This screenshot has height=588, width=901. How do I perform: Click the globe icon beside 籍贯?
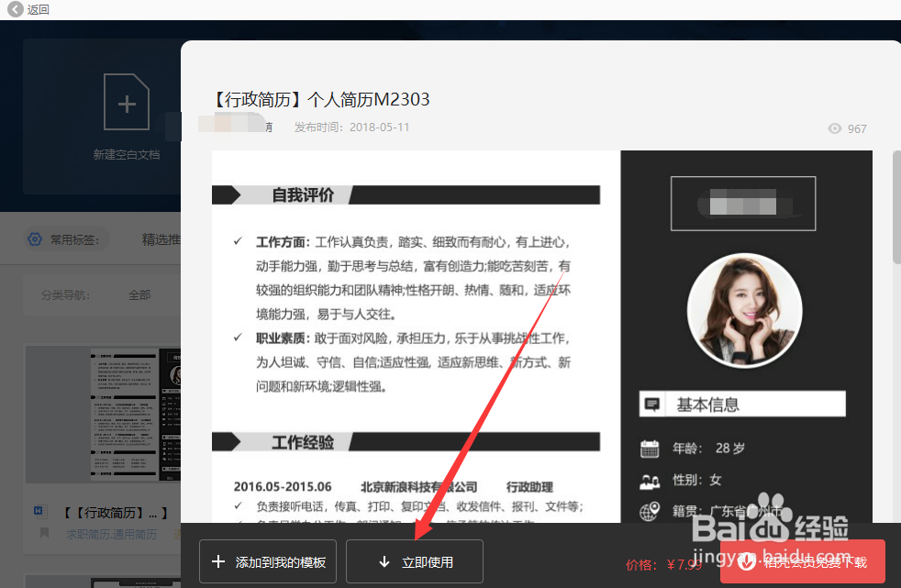(650, 511)
